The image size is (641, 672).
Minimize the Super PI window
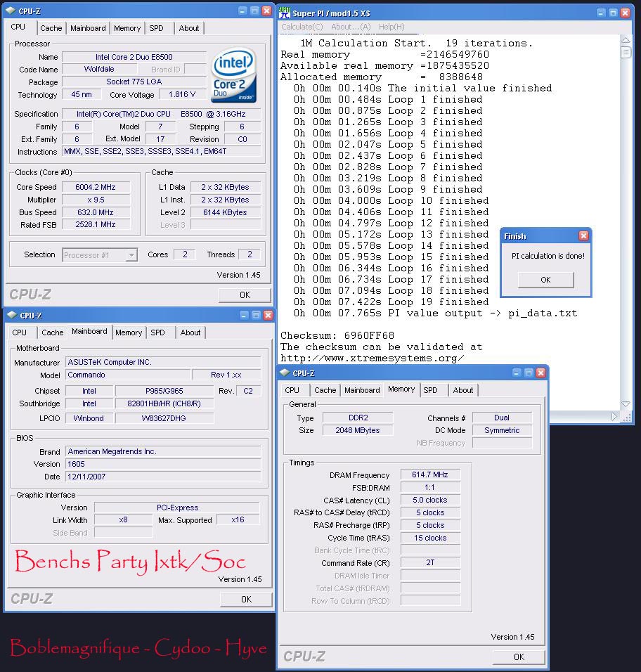601,13
